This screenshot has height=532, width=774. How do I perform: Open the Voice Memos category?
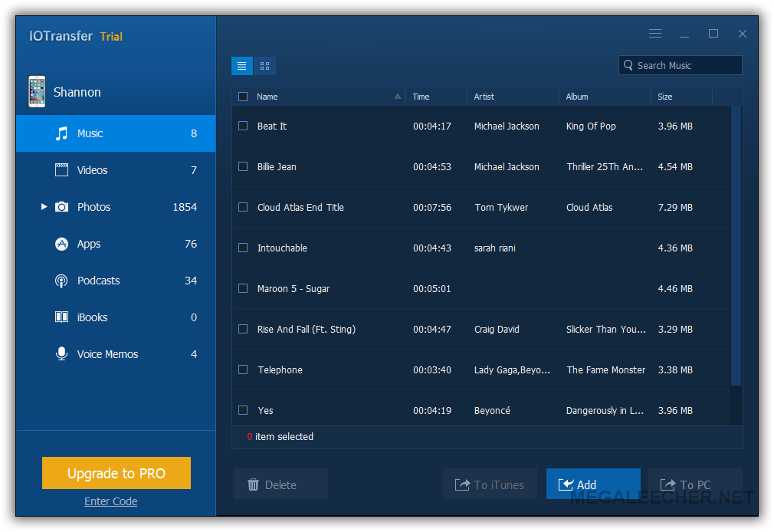click(x=116, y=354)
